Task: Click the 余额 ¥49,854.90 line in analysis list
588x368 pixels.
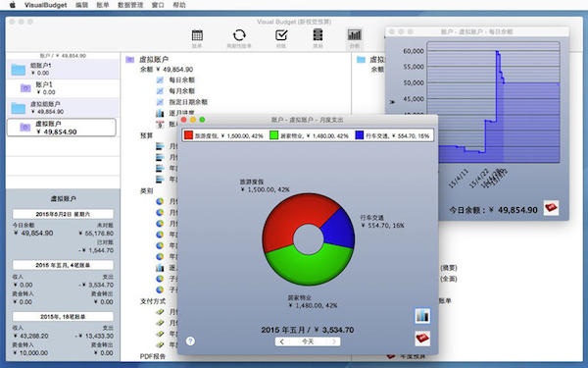Action: (167, 70)
